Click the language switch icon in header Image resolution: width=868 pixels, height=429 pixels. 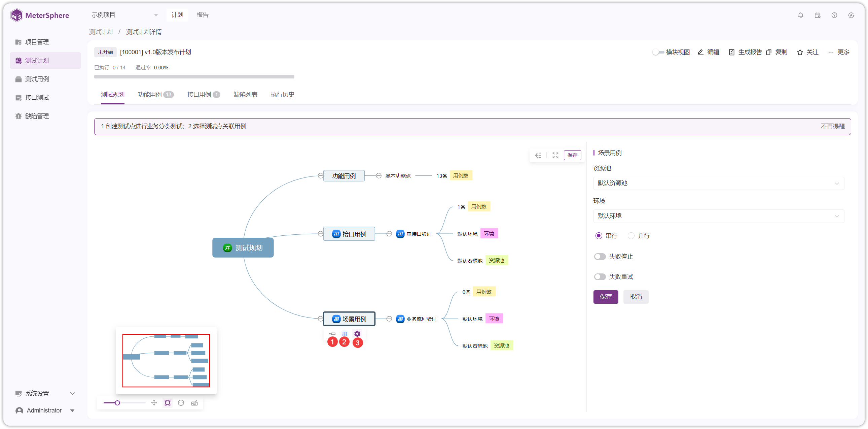coord(851,15)
